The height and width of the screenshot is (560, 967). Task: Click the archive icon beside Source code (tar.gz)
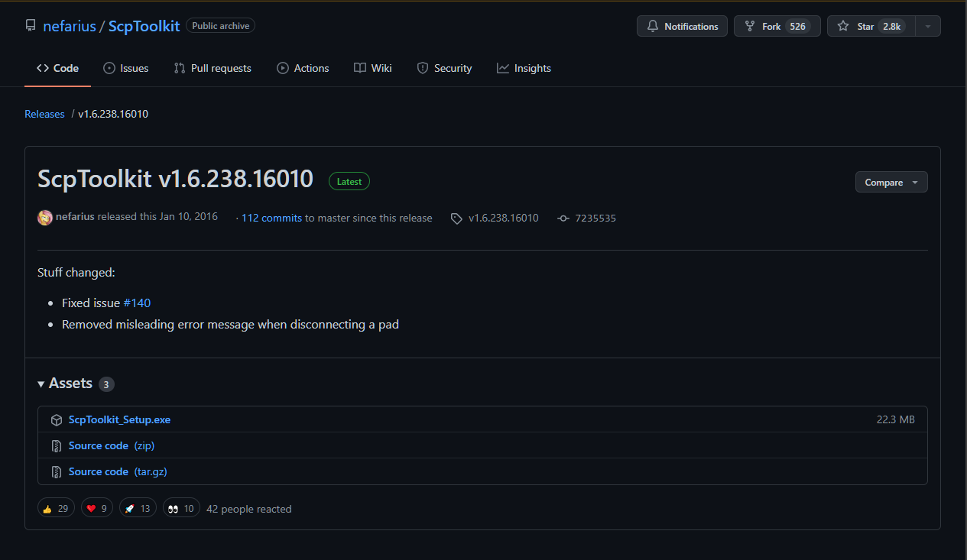pos(56,472)
